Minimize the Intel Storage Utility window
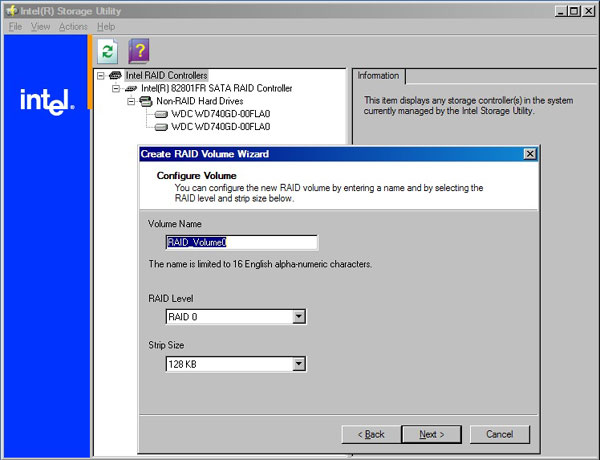 tap(561, 11)
